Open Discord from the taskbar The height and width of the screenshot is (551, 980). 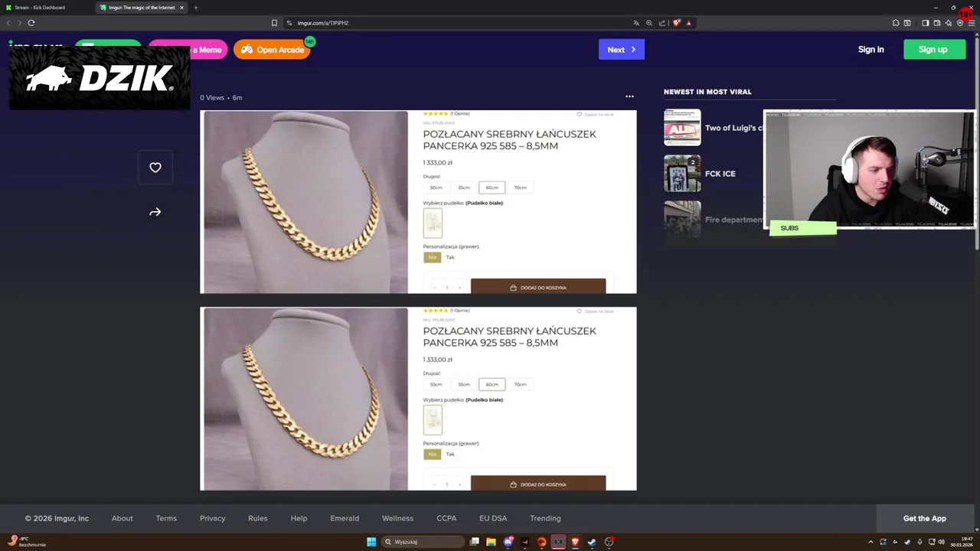pos(508,542)
